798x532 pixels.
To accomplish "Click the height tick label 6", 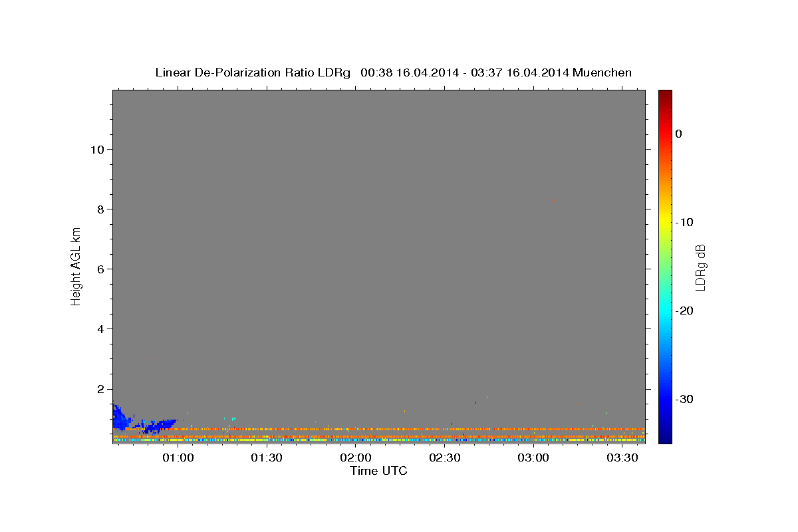I will click(x=99, y=269).
